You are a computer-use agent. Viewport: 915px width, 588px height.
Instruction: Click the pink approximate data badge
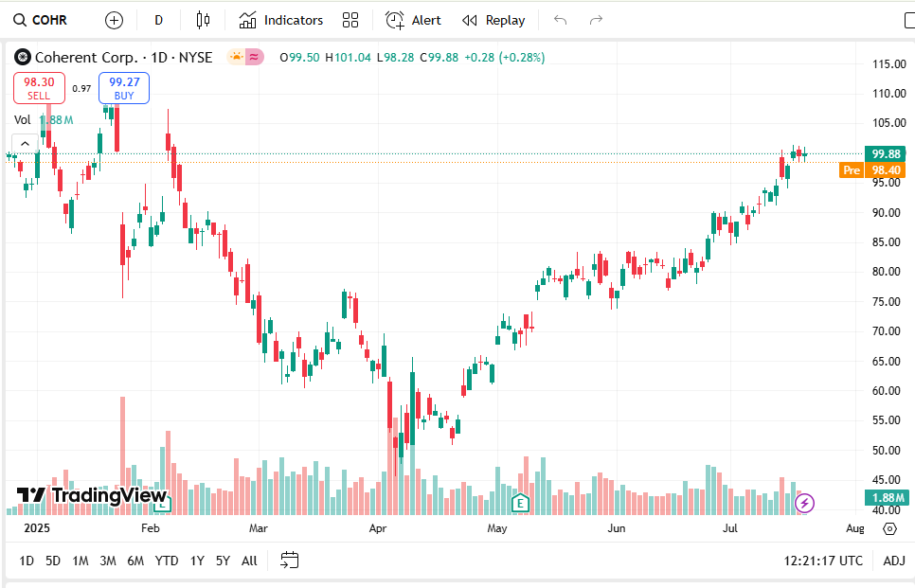(255, 57)
